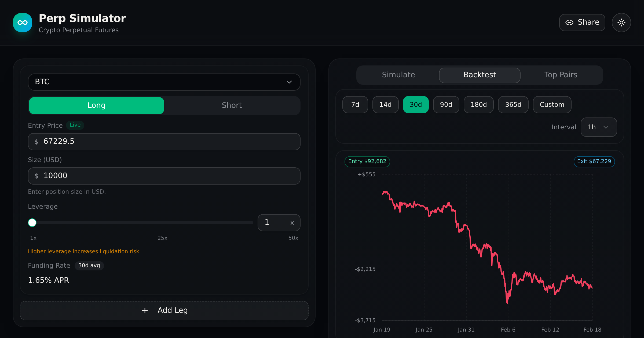This screenshot has height=338, width=644.
Task: Open the Top Pairs tab
Action: point(561,75)
